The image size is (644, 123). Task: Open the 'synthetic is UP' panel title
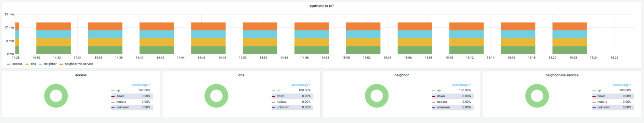click(x=321, y=6)
